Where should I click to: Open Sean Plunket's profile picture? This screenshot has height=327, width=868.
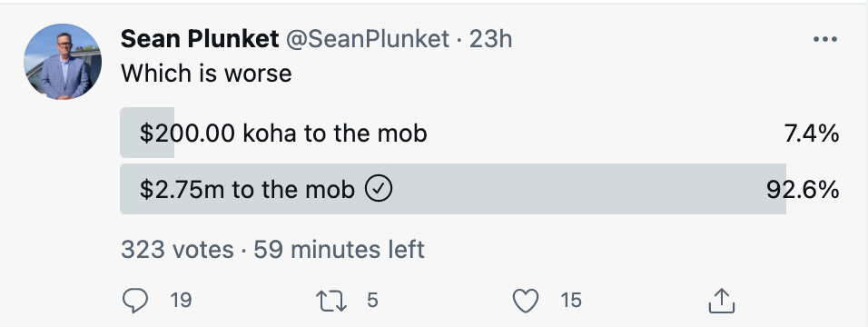coord(63,62)
